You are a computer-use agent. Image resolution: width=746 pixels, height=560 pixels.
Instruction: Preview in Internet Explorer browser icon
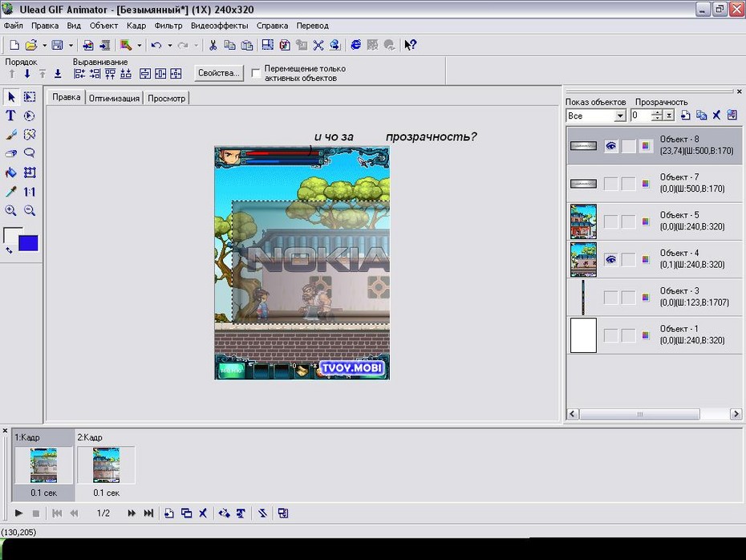click(355, 45)
